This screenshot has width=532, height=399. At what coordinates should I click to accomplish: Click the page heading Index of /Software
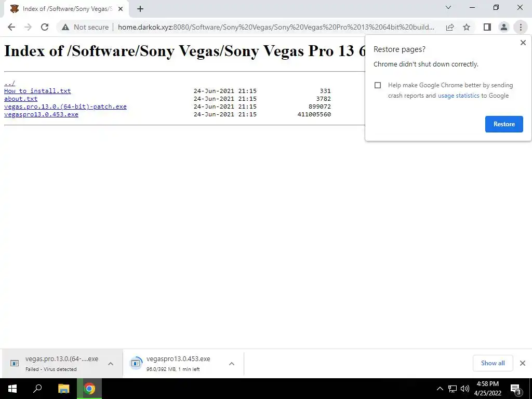pos(184,51)
